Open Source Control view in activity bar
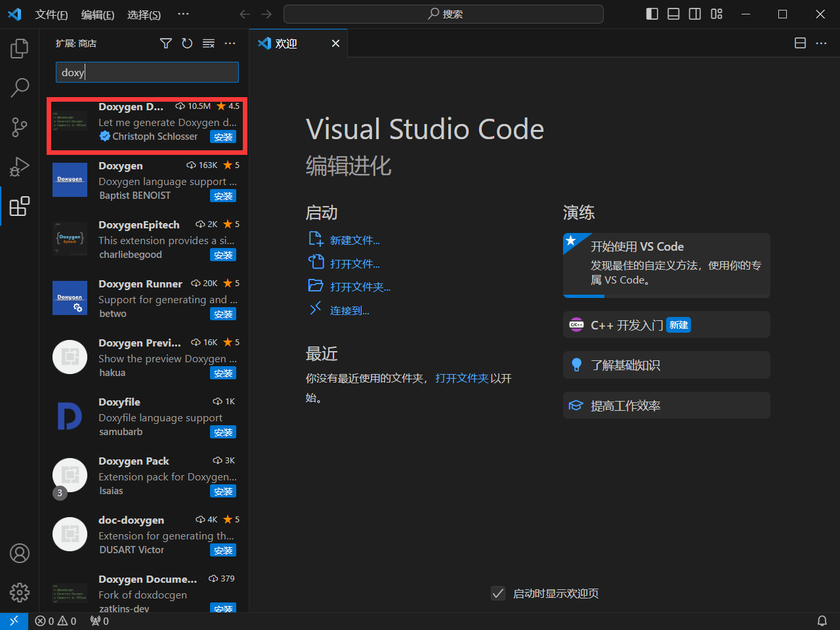This screenshot has width=840, height=630. 20,127
